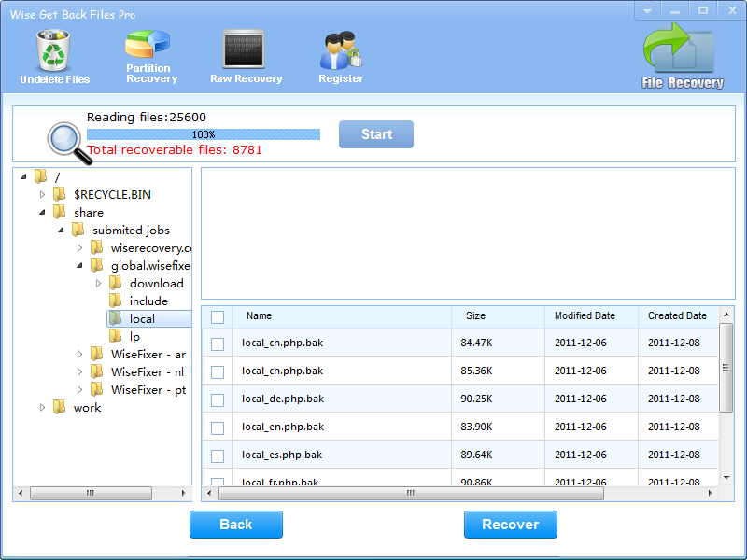Click the lp folder icon
This screenshot has height=560, width=747.
pos(115,336)
